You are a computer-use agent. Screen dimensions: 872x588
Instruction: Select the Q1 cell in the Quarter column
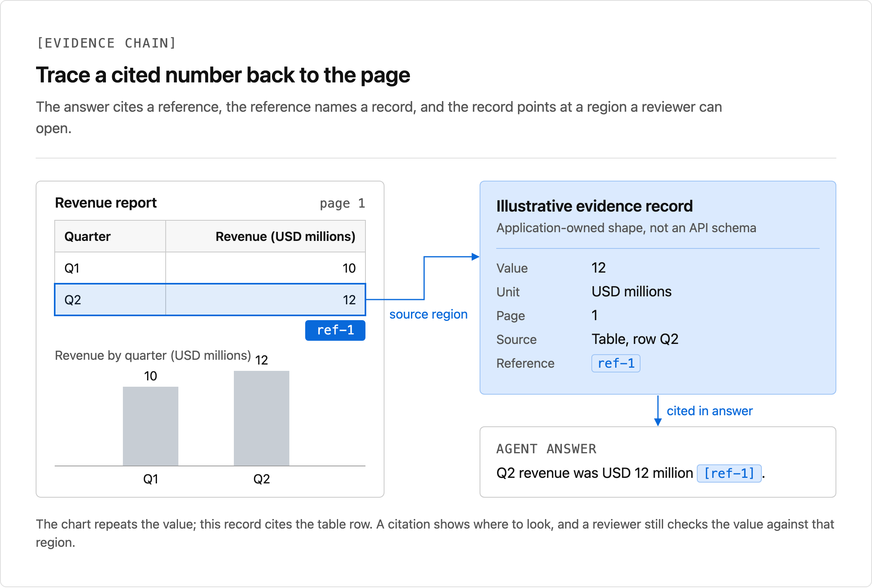[110, 268]
